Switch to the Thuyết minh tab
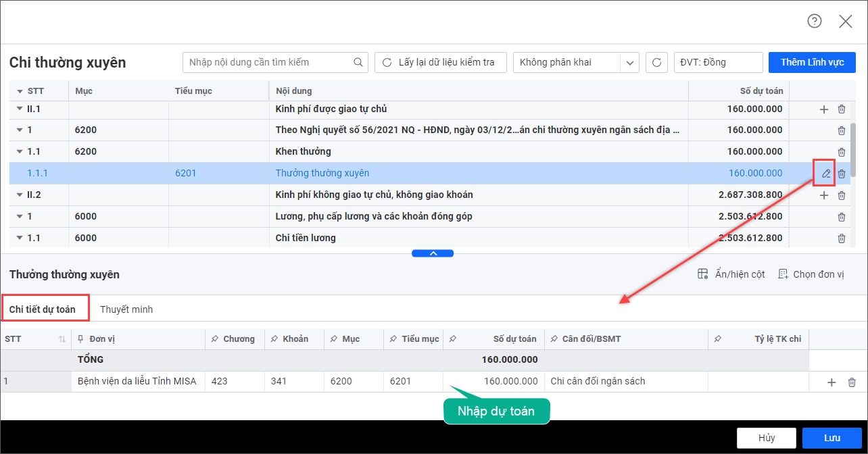Viewport: 868px width, 454px height. 126,309
